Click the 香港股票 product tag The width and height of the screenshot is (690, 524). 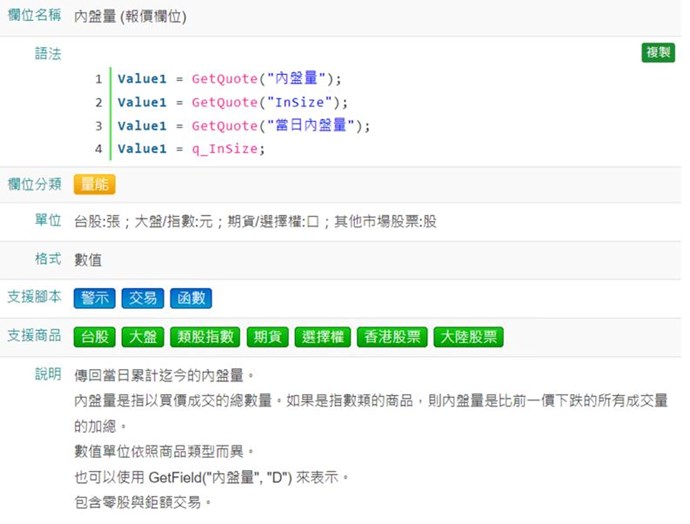[393, 337]
